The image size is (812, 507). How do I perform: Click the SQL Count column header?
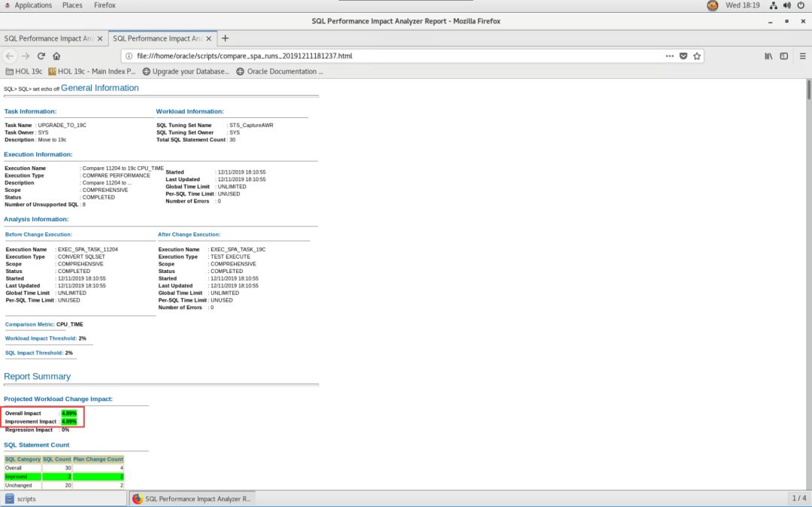(x=57, y=460)
